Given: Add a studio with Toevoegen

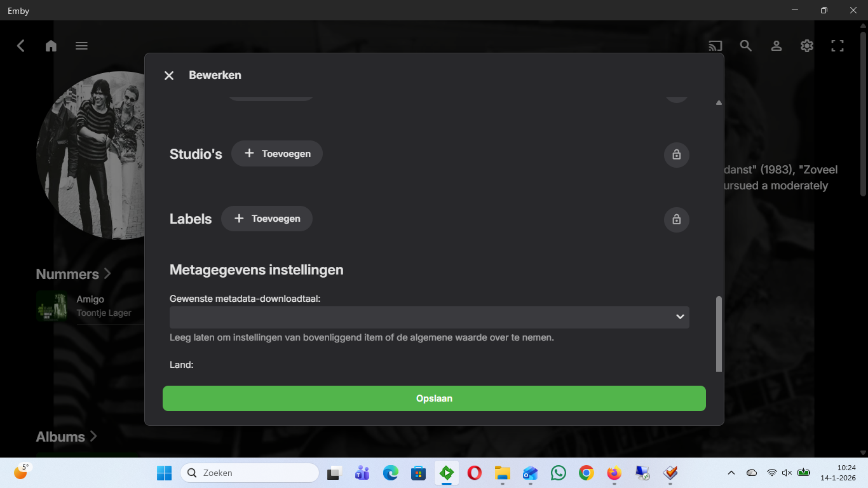Looking at the screenshot, I should 277,154.
